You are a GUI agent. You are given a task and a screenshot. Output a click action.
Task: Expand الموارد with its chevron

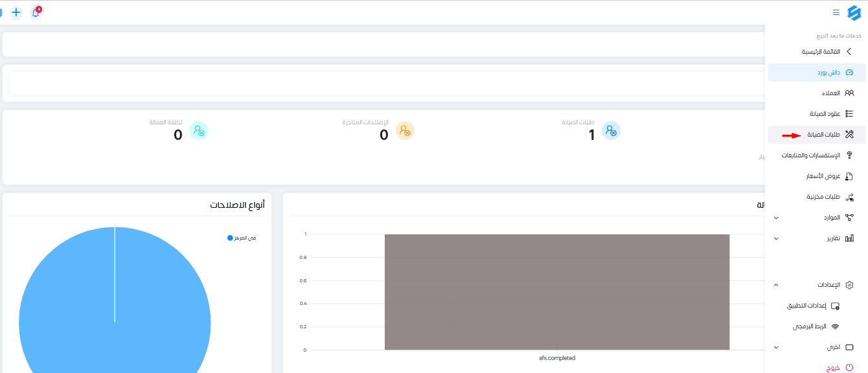coord(776,218)
